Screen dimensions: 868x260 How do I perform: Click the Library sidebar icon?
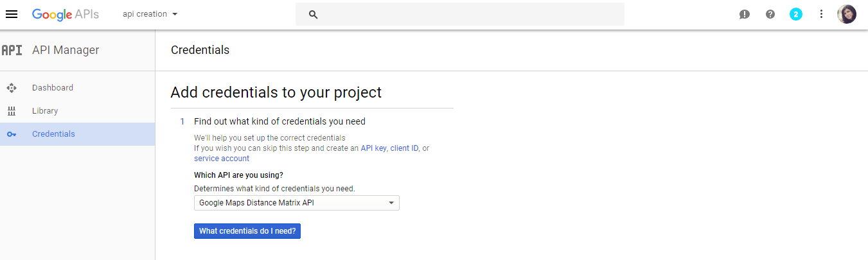pyautogui.click(x=11, y=111)
